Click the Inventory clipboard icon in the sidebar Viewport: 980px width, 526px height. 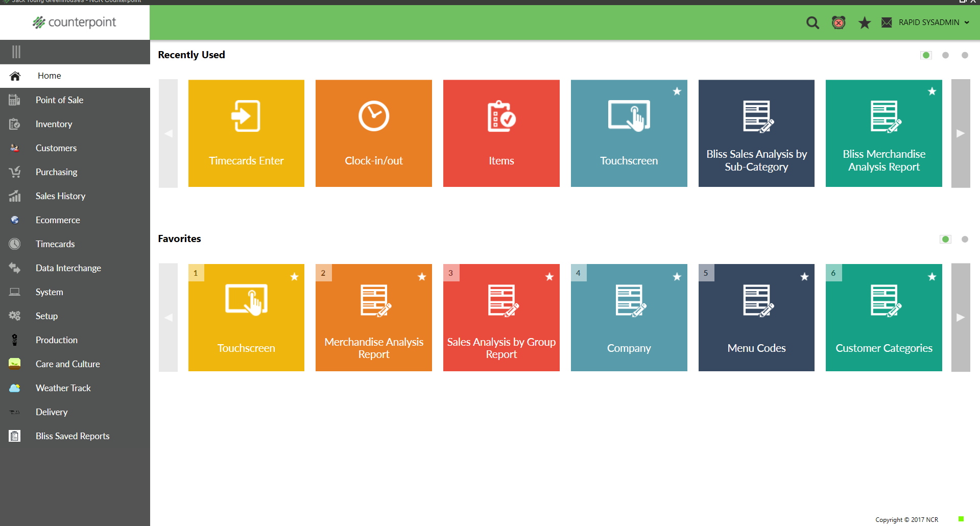(15, 124)
